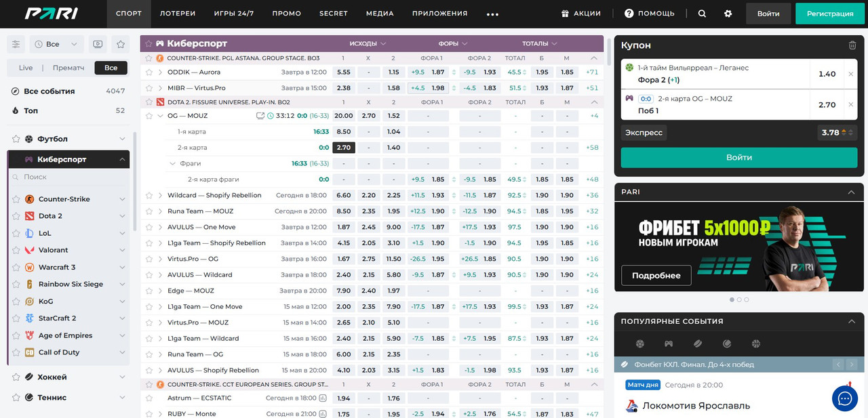Go to the next popular event arrow
868x418 pixels.
(852, 364)
